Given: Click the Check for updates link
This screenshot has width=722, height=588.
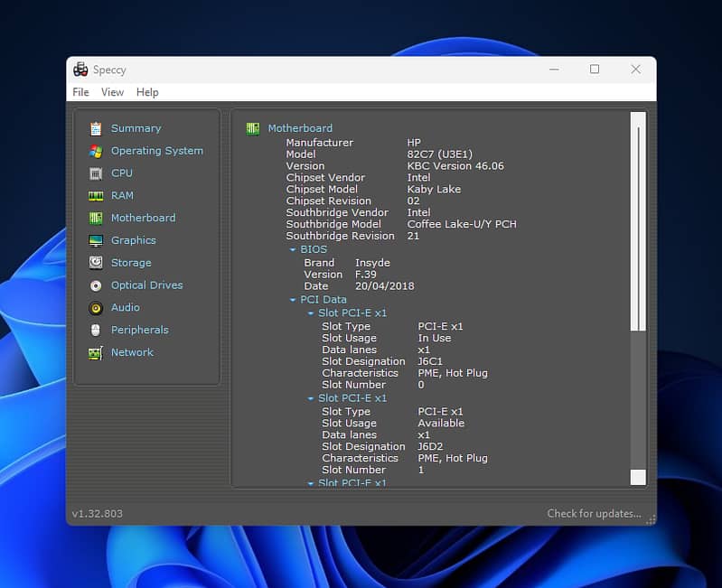Looking at the screenshot, I should (x=594, y=514).
